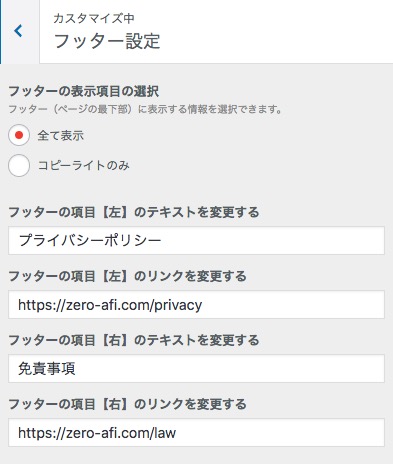The width and height of the screenshot is (393, 464).
Task: Click the コピーライトのみ option label text
Action: click(x=83, y=165)
